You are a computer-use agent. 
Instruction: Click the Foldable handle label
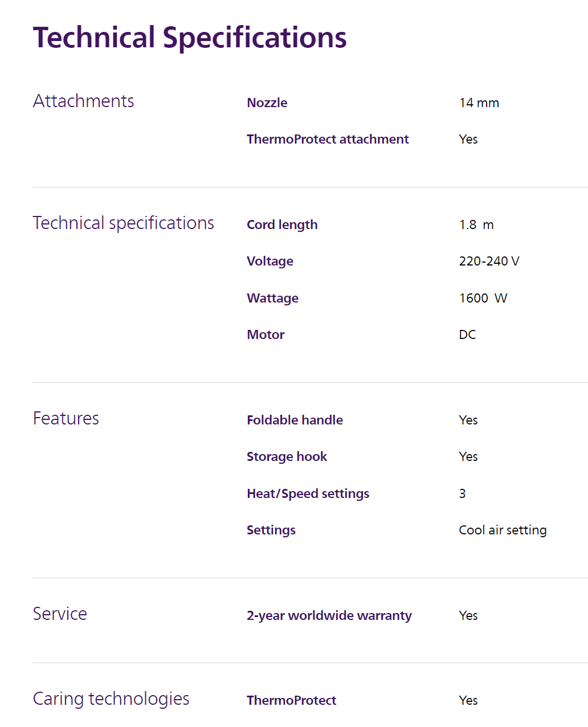295,420
